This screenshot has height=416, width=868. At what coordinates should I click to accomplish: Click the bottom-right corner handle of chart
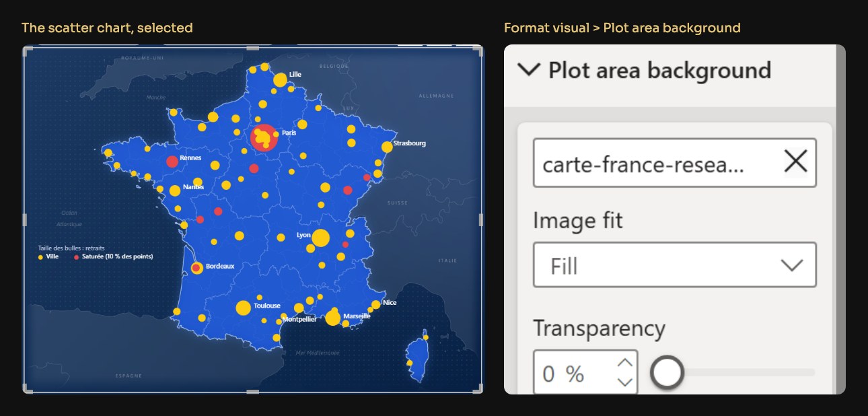(x=478, y=389)
